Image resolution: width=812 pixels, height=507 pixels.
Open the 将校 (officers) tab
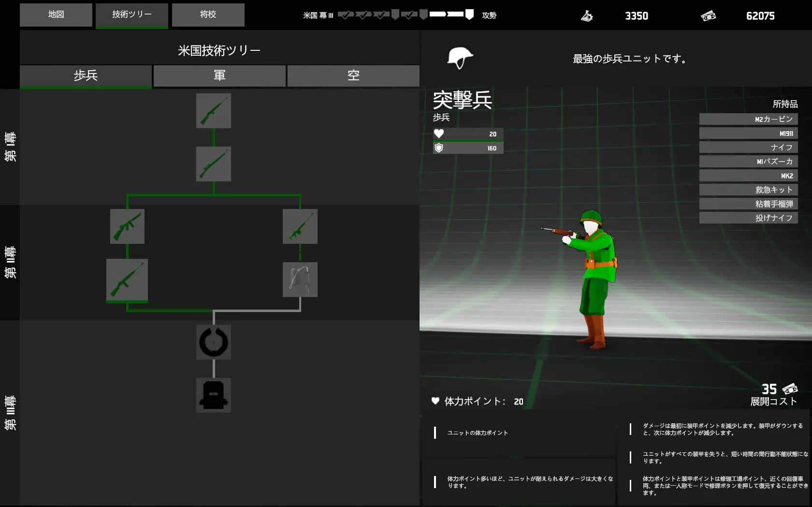[208, 15]
